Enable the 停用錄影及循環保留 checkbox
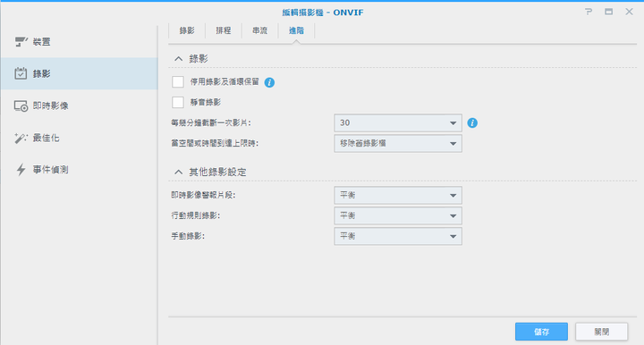644x345 pixels. (x=178, y=81)
